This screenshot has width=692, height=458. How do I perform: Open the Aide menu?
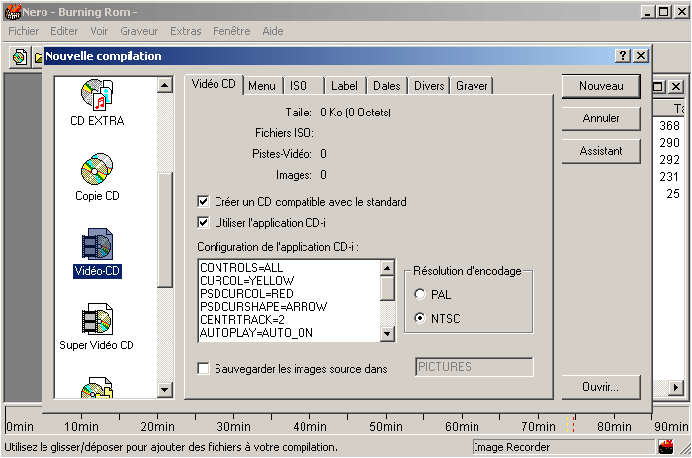click(x=273, y=31)
